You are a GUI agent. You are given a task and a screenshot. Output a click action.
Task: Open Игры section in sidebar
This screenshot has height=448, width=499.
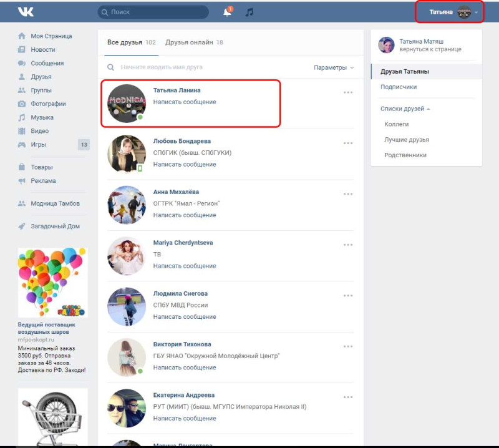tap(38, 145)
